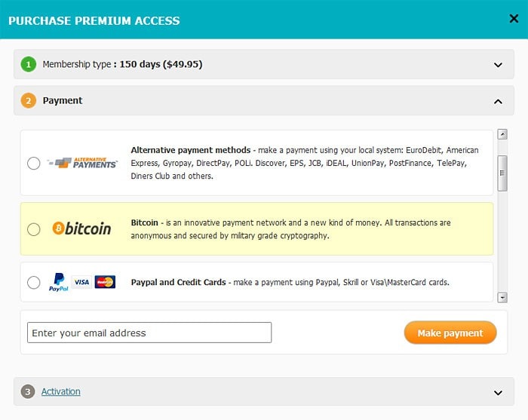Click the Alternative Payments logo icon
Screen dimensions: 528x420
point(82,163)
